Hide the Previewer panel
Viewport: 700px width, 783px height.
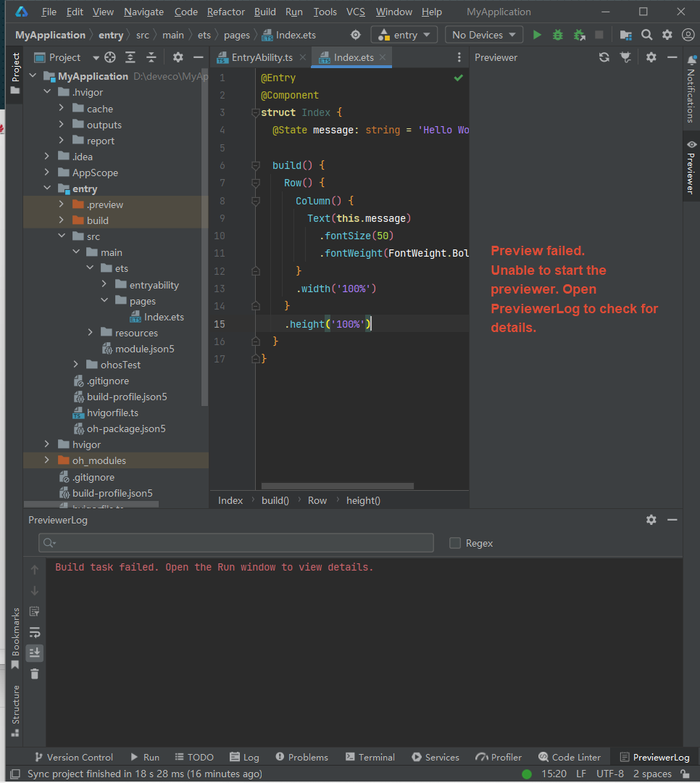672,57
